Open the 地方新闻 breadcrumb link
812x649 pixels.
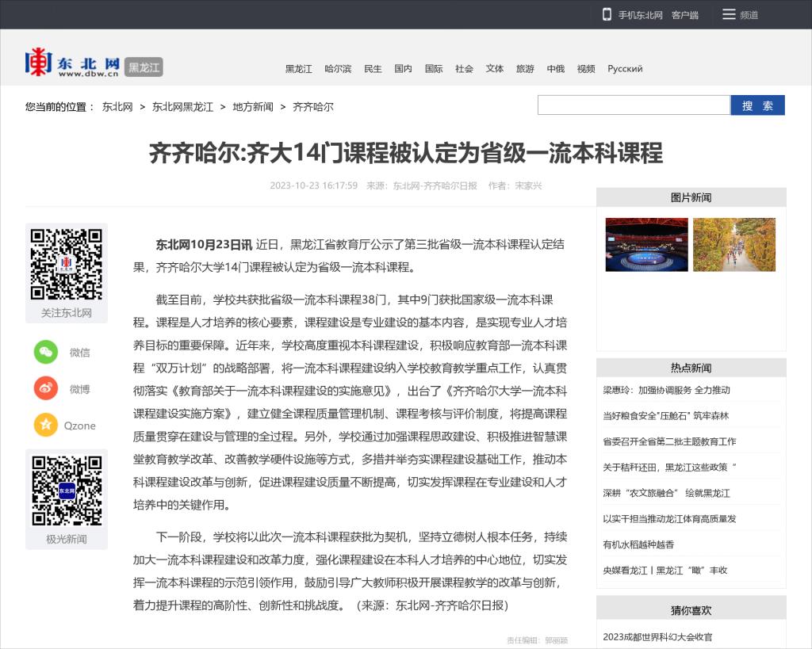[x=253, y=106]
